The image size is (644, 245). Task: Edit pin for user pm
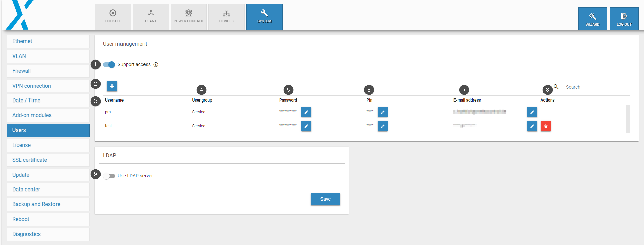point(382,112)
